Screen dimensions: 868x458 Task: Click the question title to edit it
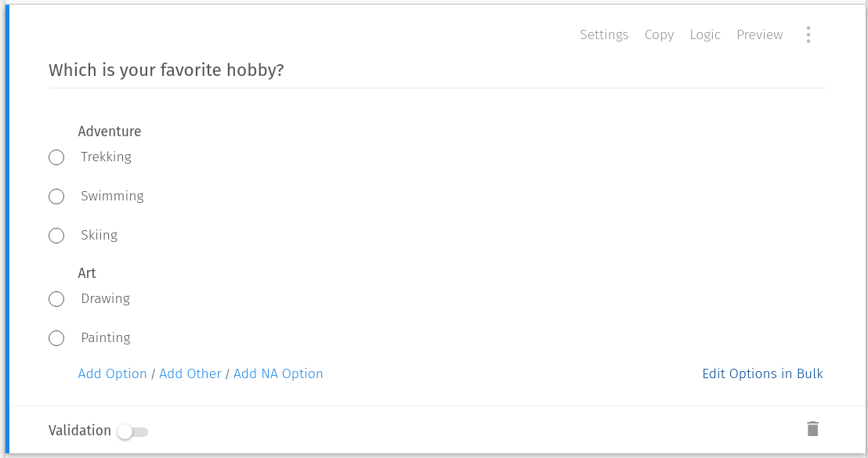pos(166,70)
